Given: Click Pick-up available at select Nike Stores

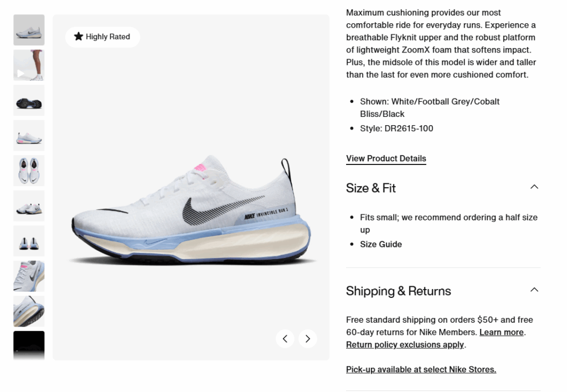Looking at the screenshot, I should [420, 369].
